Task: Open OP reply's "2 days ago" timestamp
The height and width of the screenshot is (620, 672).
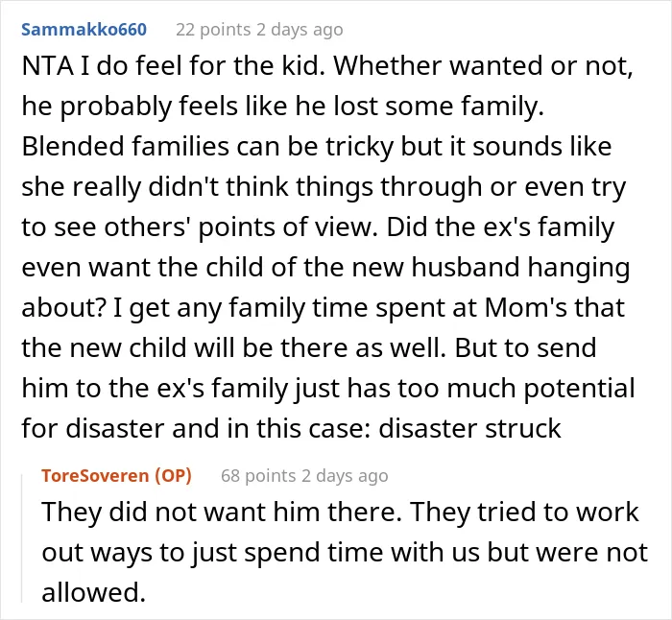Action: pos(345,476)
